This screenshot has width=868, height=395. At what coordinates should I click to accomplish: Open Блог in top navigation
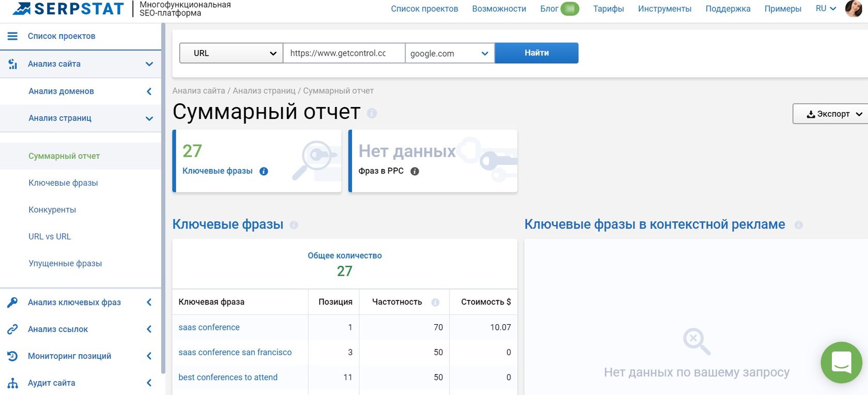pos(549,9)
